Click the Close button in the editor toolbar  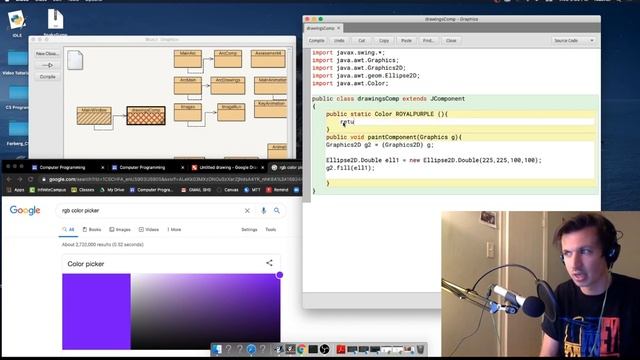coord(451,40)
